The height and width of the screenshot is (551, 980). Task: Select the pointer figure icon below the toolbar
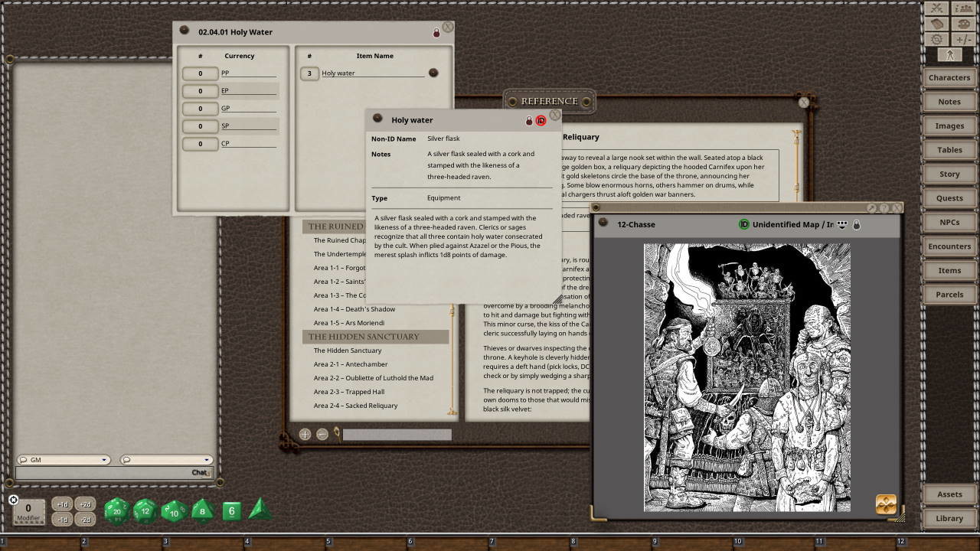coord(949,55)
